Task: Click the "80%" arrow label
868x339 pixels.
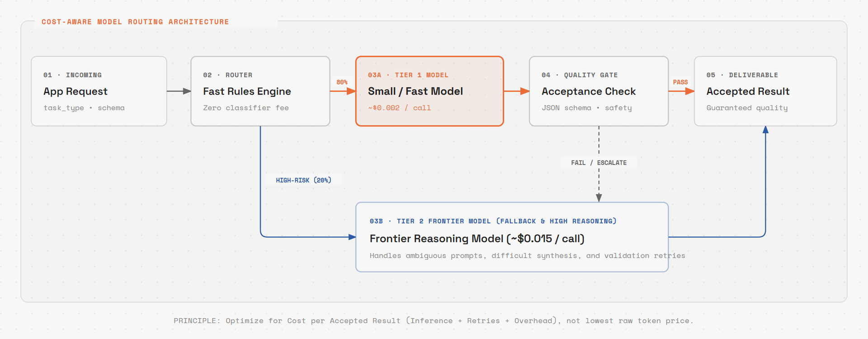Action: click(342, 82)
